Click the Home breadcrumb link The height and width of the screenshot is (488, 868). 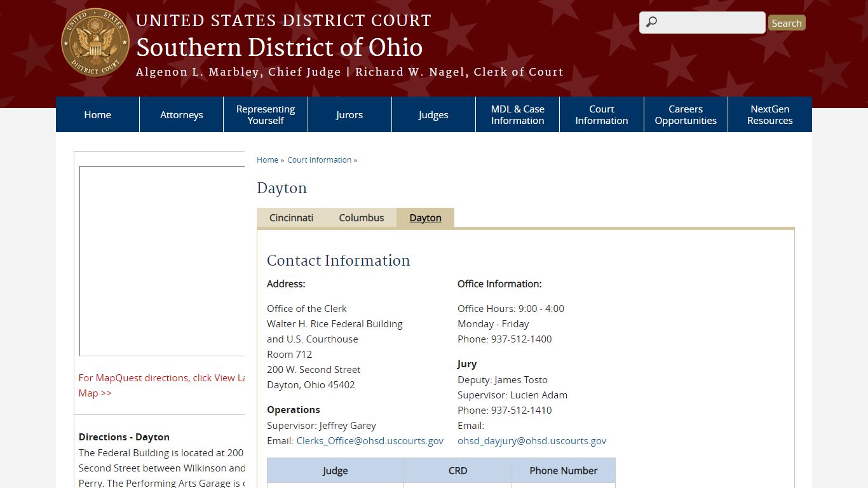tap(268, 160)
